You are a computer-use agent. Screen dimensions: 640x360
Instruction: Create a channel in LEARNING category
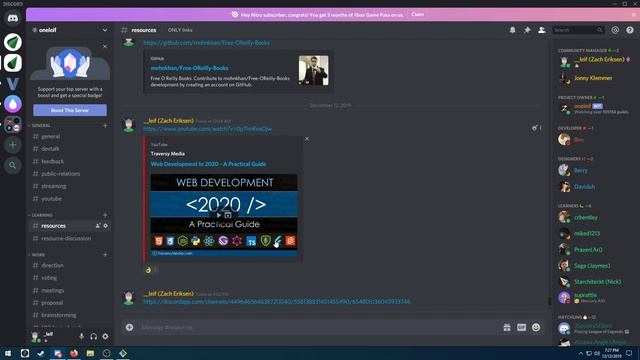[x=105, y=215]
